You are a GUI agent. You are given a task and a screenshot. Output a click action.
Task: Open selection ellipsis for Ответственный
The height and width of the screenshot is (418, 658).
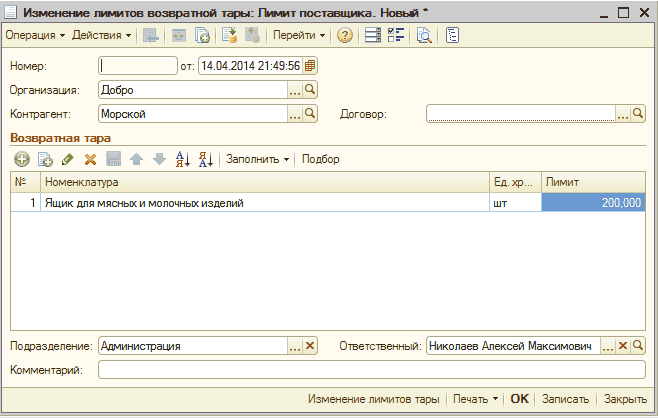pos(608,346)
